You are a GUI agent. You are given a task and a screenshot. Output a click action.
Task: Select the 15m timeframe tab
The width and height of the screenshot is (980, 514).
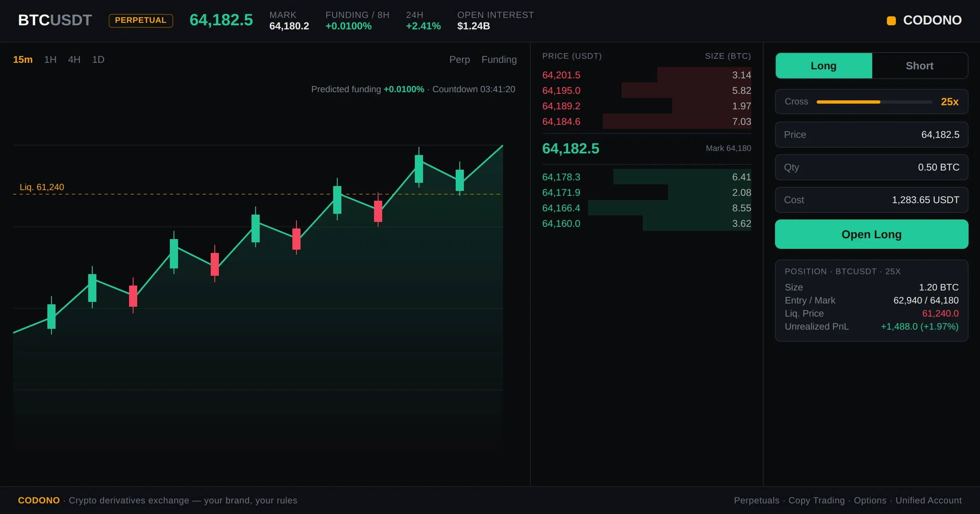tap(23, 60)
